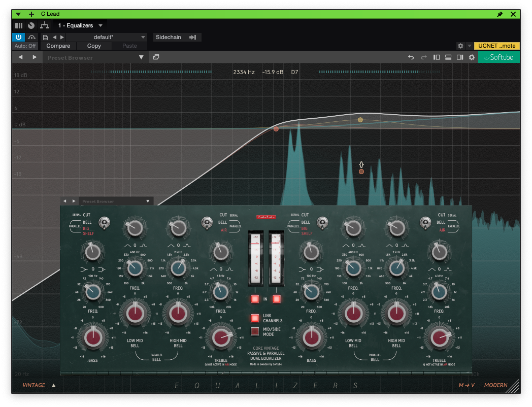The image size is (532, 407).
Task: Click the Sidechain input arrow icon
Action: [193, 38]
